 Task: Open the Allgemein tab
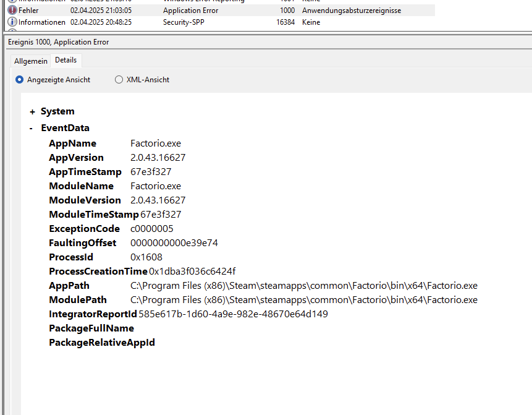(31, 61)
